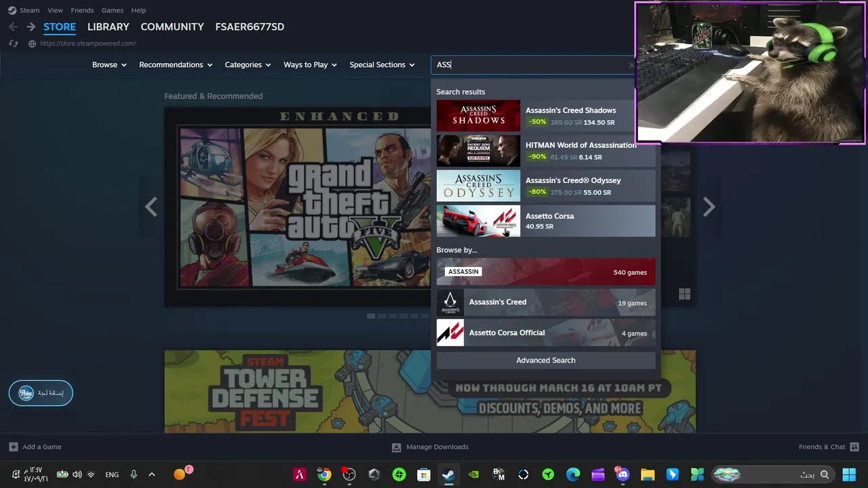The image size is (868, 488).
Task: Click the Add a Game plus icon
Action: (14, 447)
